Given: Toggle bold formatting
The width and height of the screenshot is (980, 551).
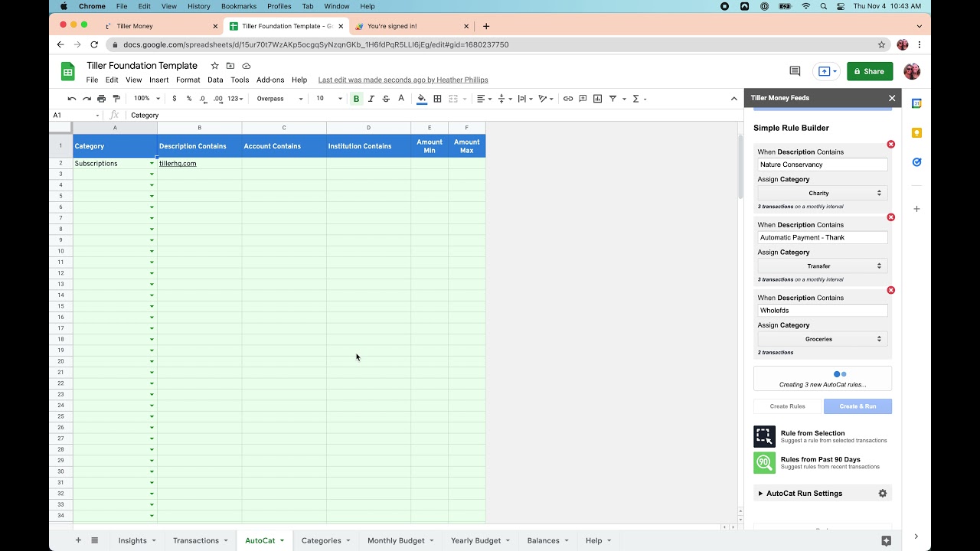Looking at the screenshot, I should tap(356, 99).
